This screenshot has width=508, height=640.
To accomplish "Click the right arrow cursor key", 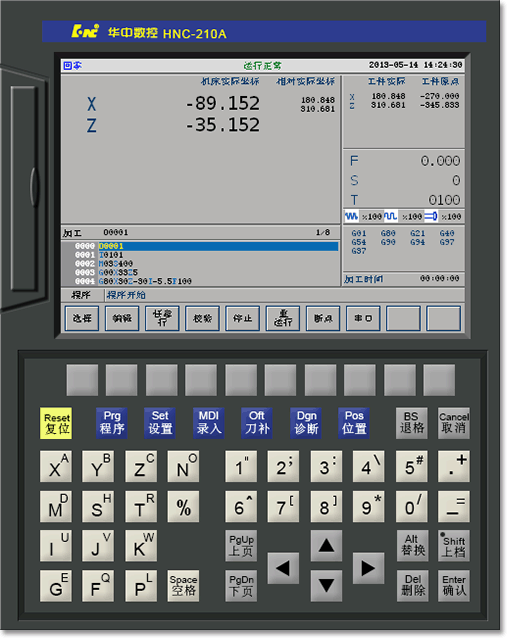I will (x=368, y=568).
